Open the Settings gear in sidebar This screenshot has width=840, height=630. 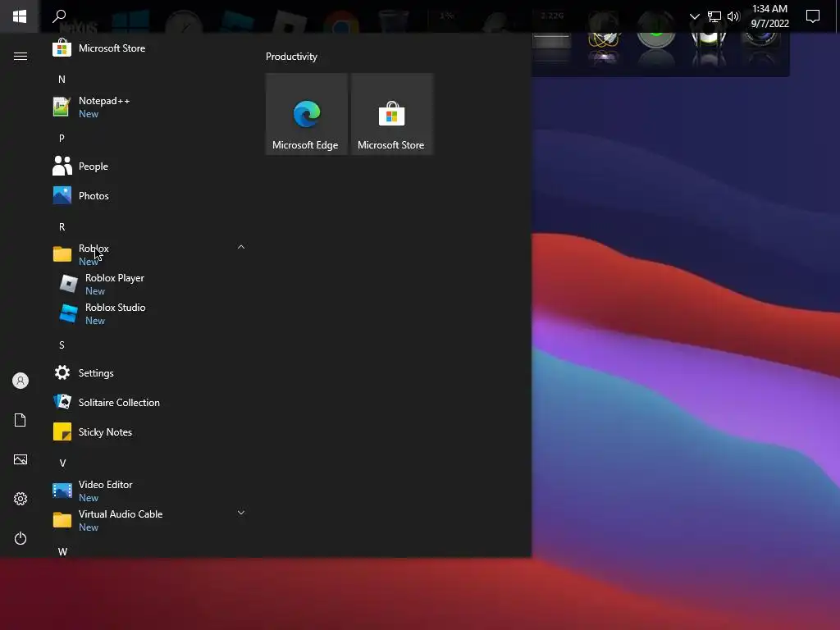pyautogui.click(x=21, y=499)
